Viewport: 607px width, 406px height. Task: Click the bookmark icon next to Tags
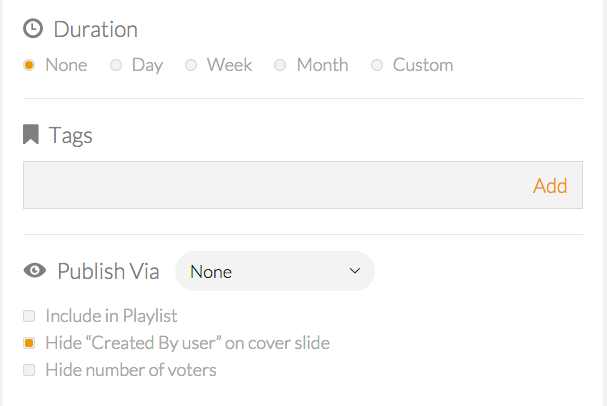(31, 134)
